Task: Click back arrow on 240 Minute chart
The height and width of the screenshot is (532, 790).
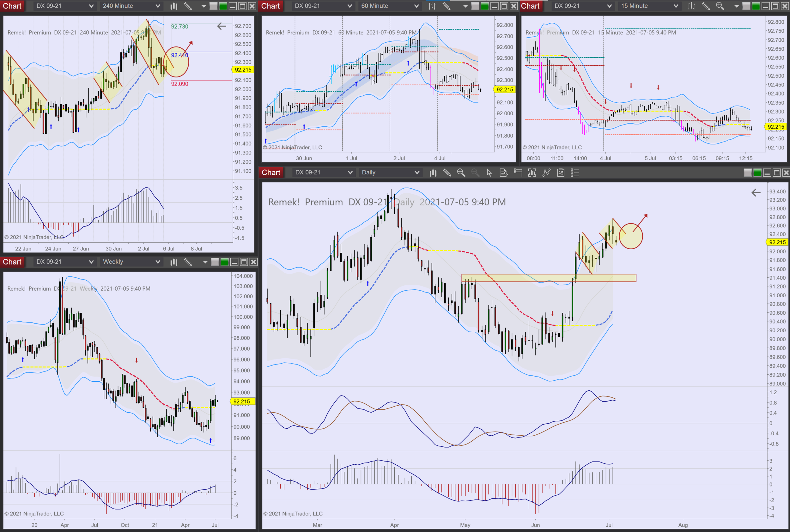Action: tap(222, 26)
